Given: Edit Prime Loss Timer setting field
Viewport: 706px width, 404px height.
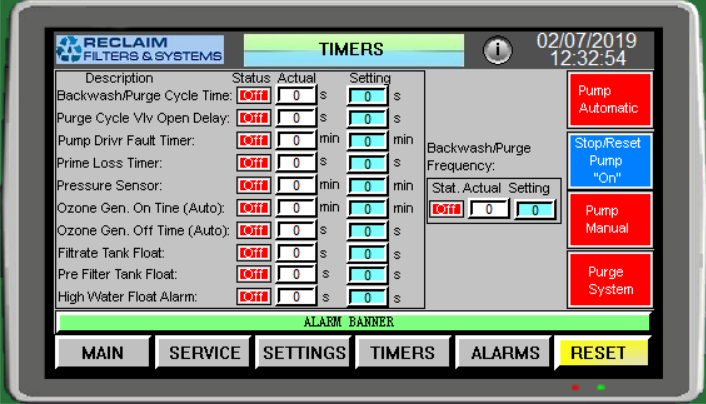Looking at the screenshot, I should 368,163.
